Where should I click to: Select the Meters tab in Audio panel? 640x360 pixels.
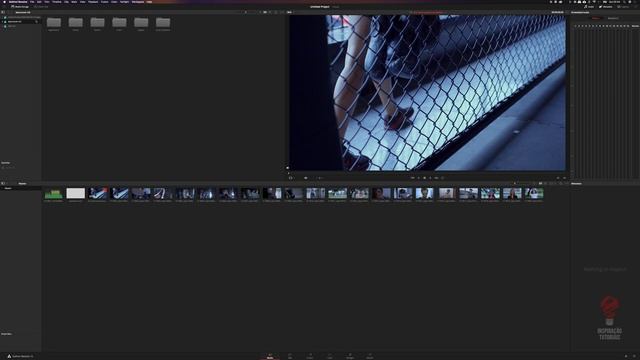tap(596, 18)
